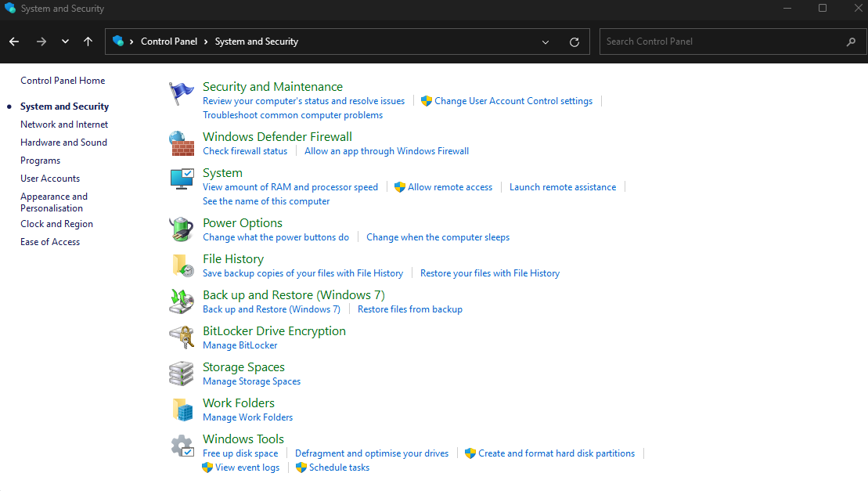Go forward with the right arrow

point(41,42)
